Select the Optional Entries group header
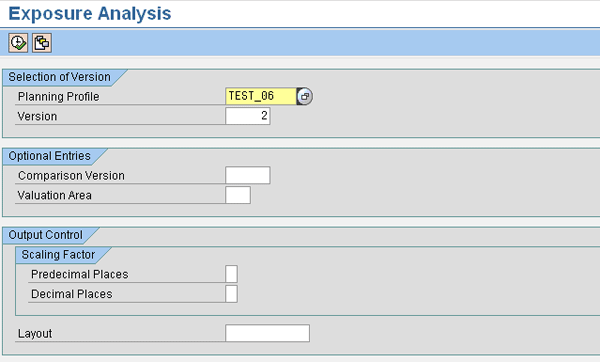The width and height of the screenshot is (600, 362). click(x=49, y=156)
